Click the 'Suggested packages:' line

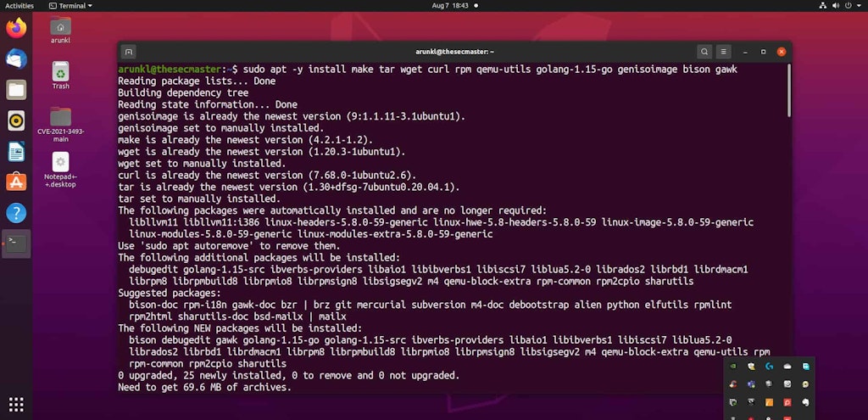[170, 293]
